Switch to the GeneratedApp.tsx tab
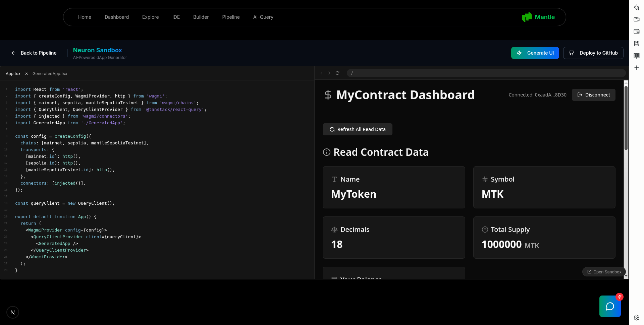 point(50,74)
